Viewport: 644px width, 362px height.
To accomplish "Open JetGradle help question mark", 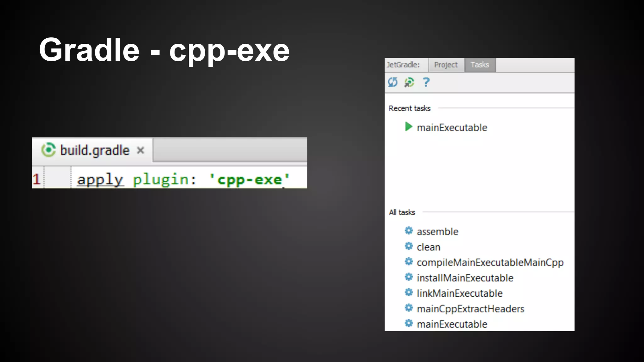I will 426,82.
